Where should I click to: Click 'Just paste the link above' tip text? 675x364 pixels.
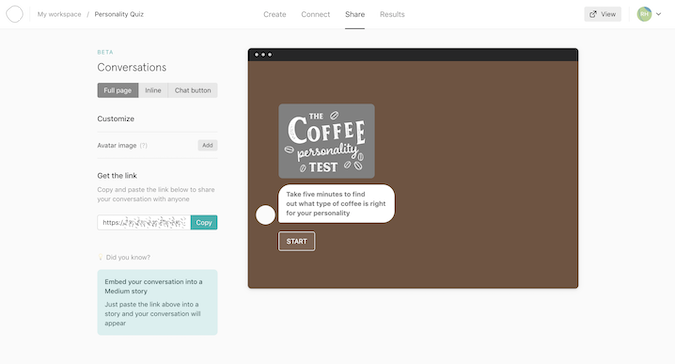pos(152,314)
